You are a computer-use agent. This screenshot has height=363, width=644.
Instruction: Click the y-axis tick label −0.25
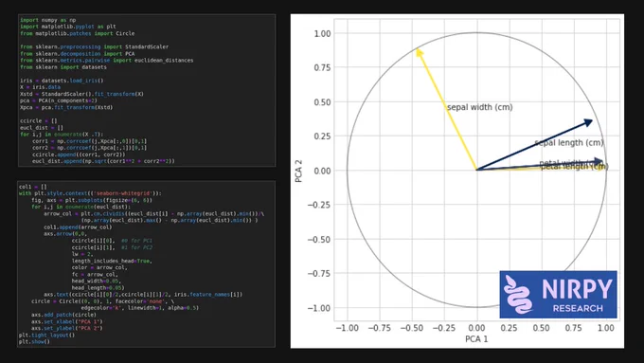[x=319, y=205]
